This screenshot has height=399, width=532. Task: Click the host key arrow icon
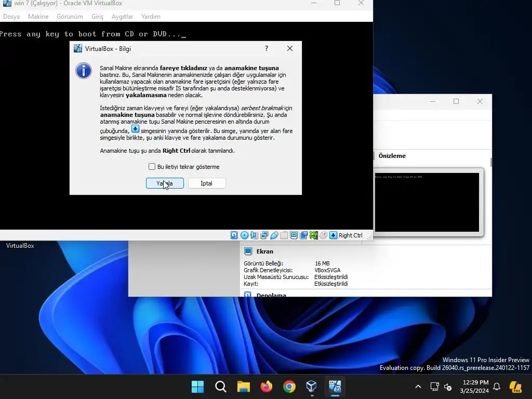(334, 235)
